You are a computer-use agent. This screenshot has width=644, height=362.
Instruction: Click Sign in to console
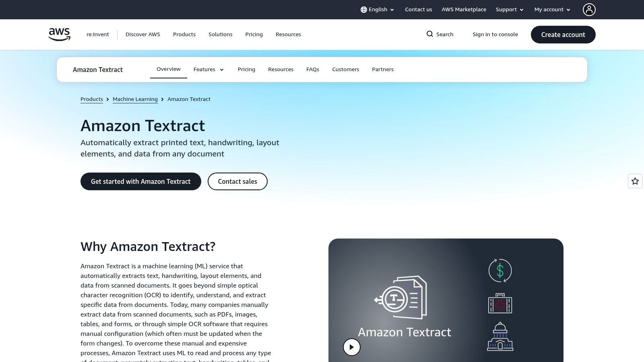pos(495,35)
